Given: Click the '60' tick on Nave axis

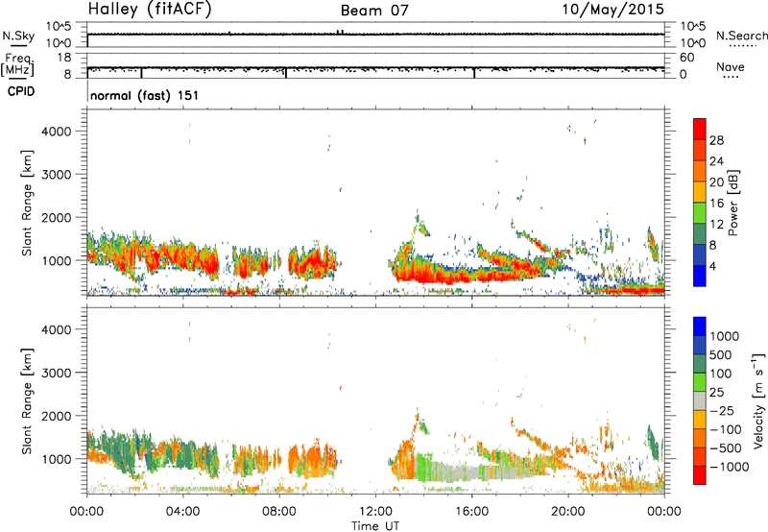Looking at the screenshot, I should coord(686,58).
